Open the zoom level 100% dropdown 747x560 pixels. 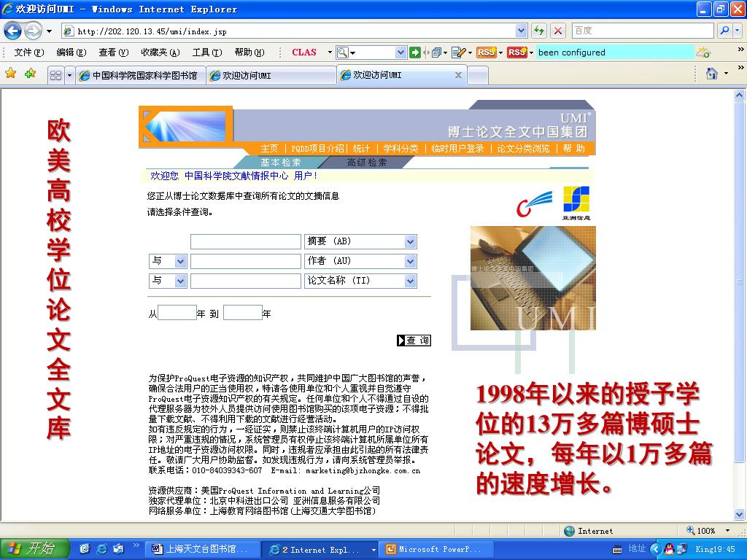pos(727,531)
